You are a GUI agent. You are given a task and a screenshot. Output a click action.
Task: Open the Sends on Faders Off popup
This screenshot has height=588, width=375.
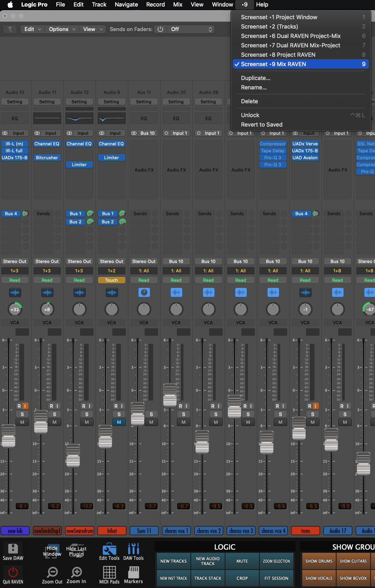[191, 29]
